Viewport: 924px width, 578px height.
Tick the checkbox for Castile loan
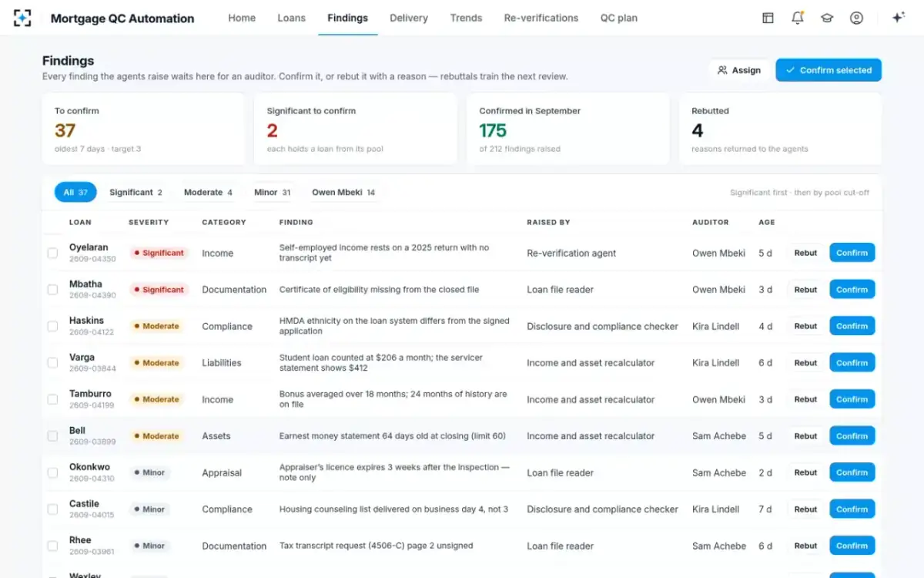pyautogui.click(x=52, y=509)
